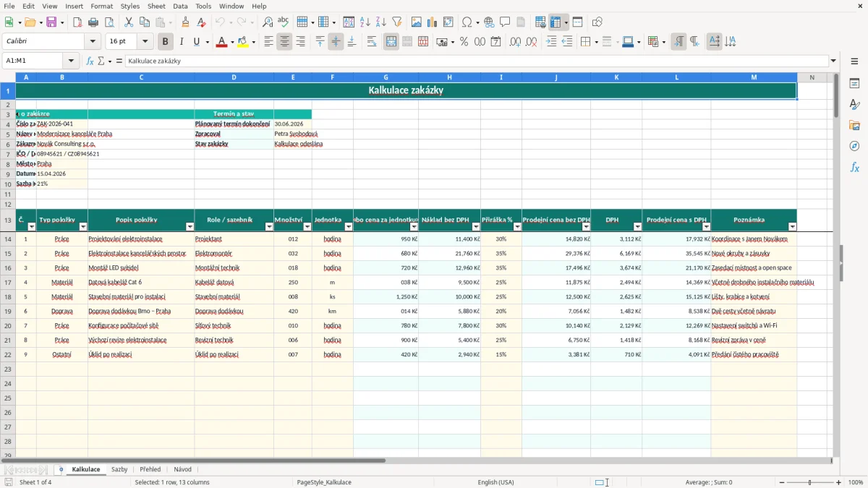Open the Draw Functions shapes icon

point(597,22)
